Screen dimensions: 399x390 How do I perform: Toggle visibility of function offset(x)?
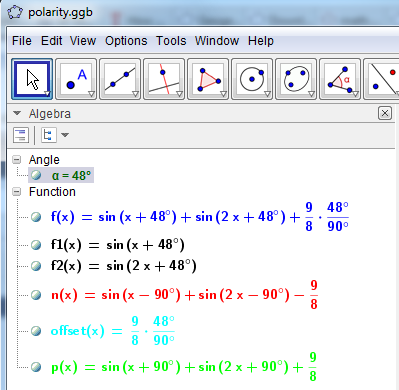(36, 331)
